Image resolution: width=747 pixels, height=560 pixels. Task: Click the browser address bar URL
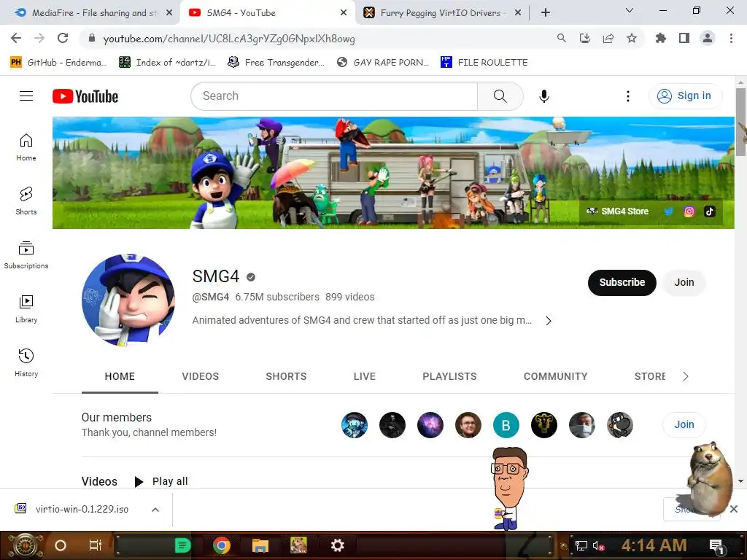pyautogui.click(x=229, y=39)
